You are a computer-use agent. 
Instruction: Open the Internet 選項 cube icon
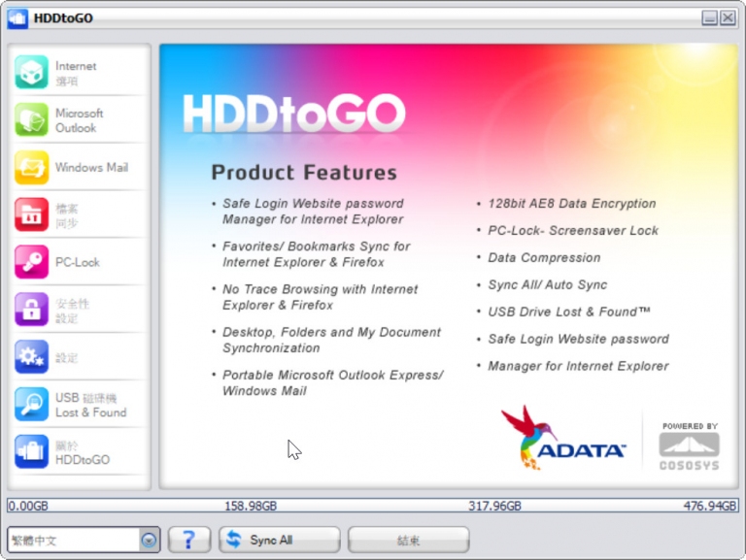point(31,72)
